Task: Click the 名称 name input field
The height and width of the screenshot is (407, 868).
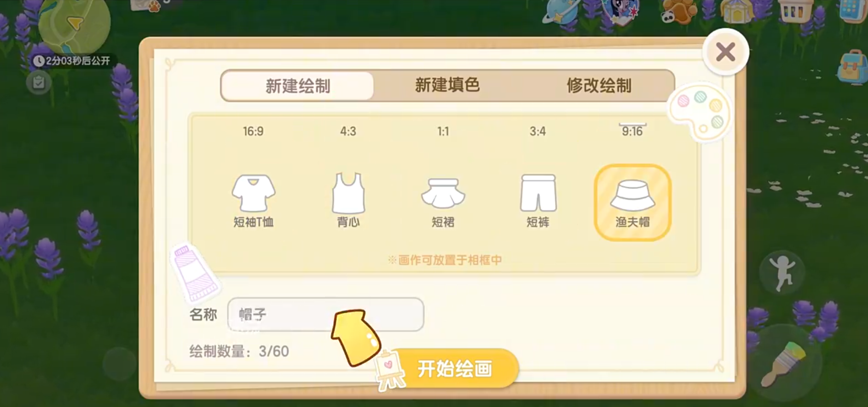Action: pos(326,315)
